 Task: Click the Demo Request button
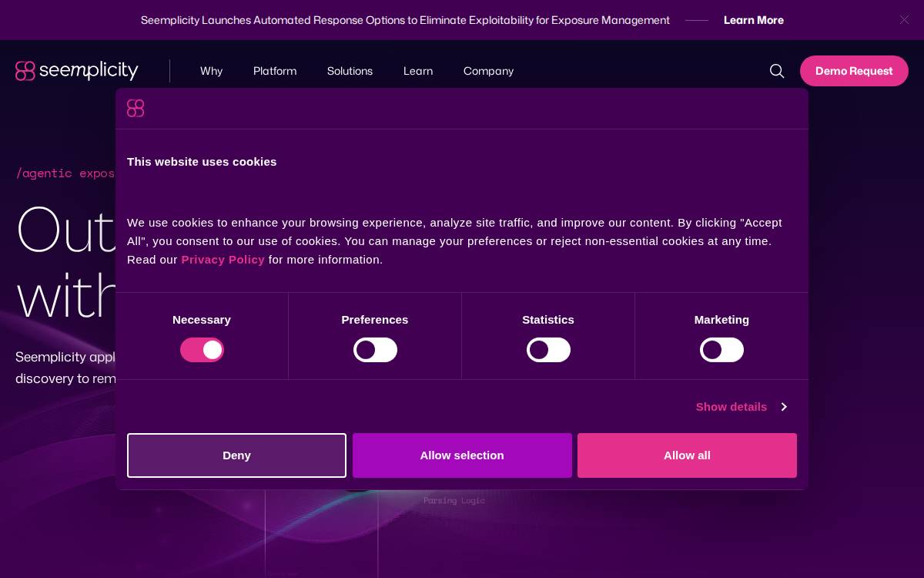(x=854, y=71)
